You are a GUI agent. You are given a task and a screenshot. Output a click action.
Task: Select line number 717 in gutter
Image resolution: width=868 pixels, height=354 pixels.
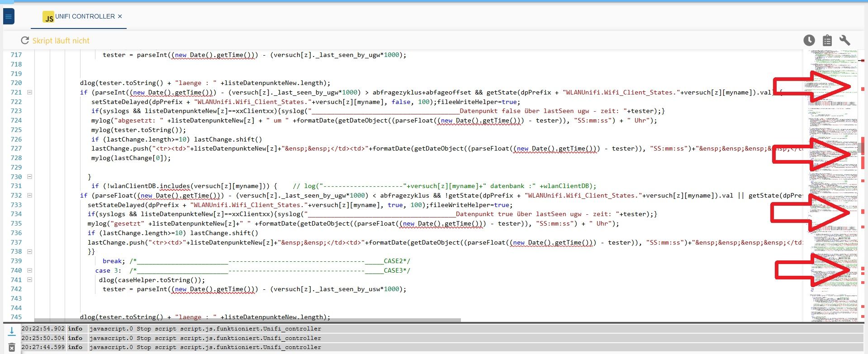pyautogui.click(x=16, y=55)
